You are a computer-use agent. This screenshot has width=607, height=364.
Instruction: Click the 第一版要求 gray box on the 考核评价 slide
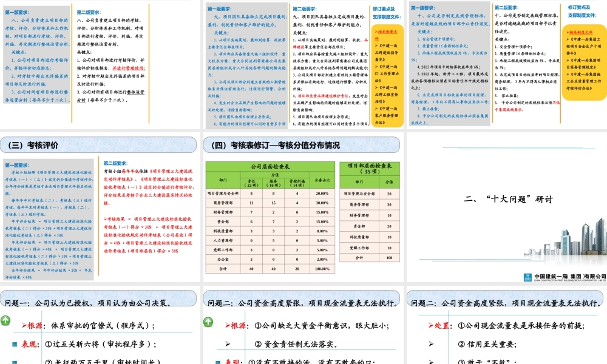click(x=49, y=220)
